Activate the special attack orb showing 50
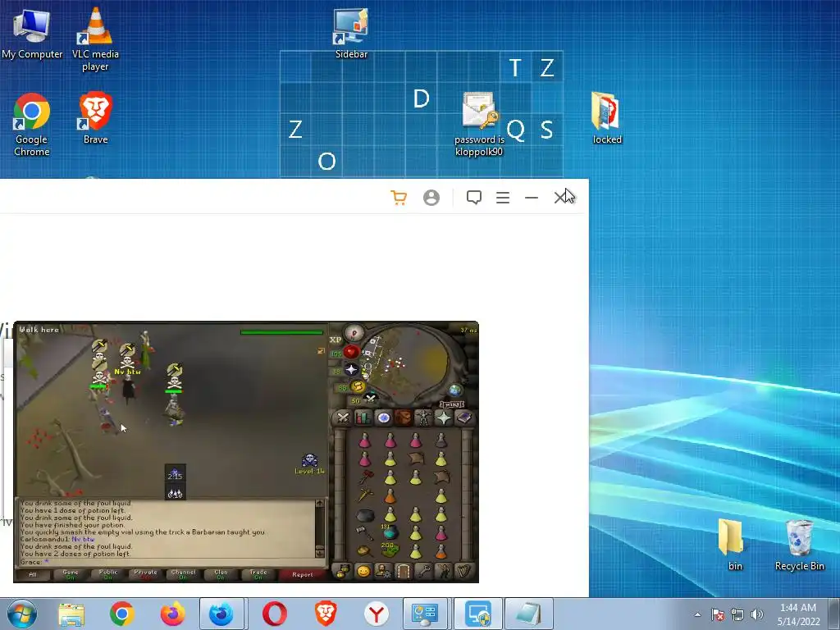Image resolution: width=840 pixels, height=630 pixels. tap(370, 398)
